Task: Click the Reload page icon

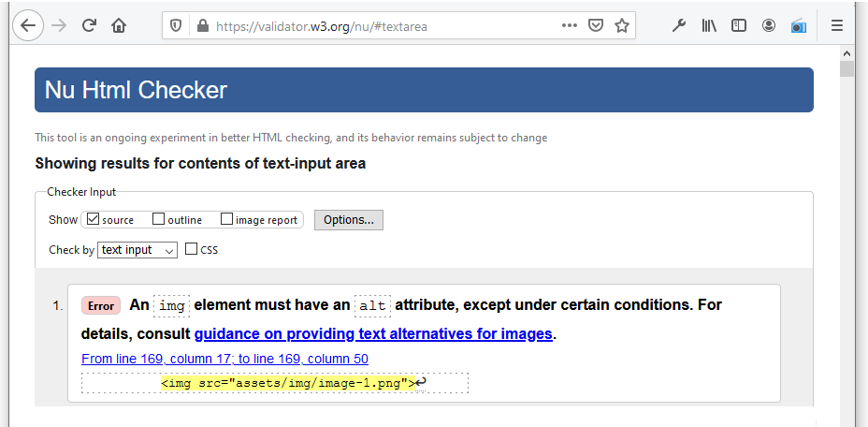Action: pyautogui.click(x=89, y=26)
